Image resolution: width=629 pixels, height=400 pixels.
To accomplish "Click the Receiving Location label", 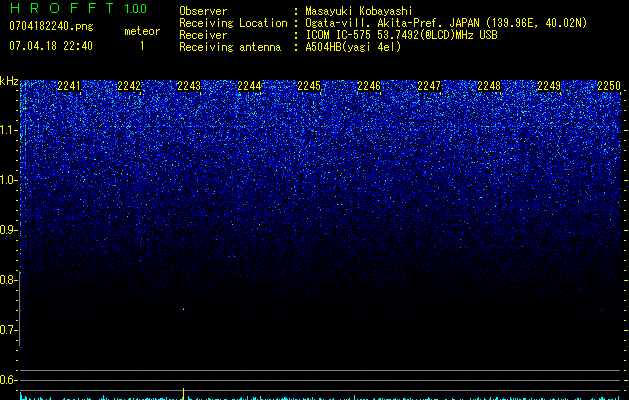I will click(233, 23).
